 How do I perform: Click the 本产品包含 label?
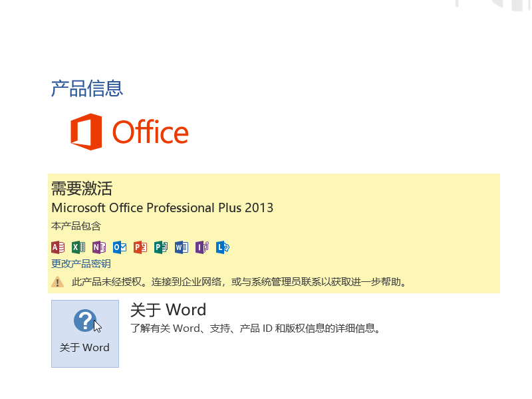pyautogui.click(x=76, y=226)
